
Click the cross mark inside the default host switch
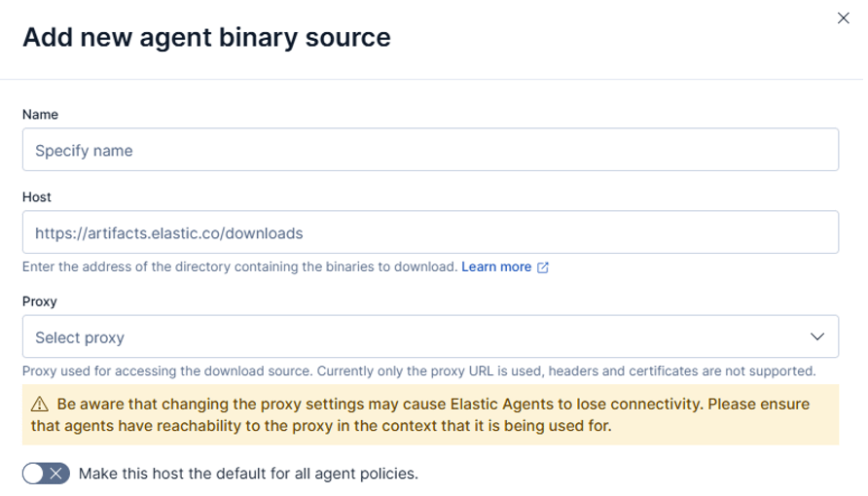click(x=57, y=474)
